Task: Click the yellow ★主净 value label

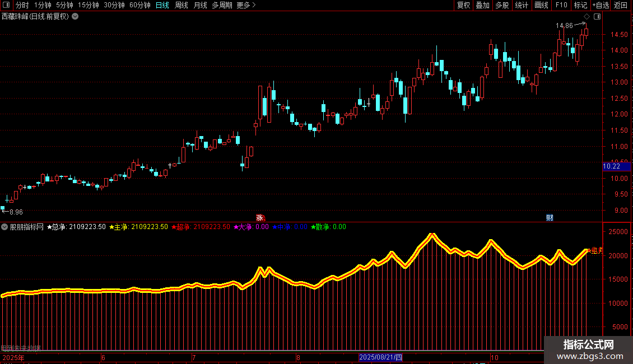Action: [138, 227]
